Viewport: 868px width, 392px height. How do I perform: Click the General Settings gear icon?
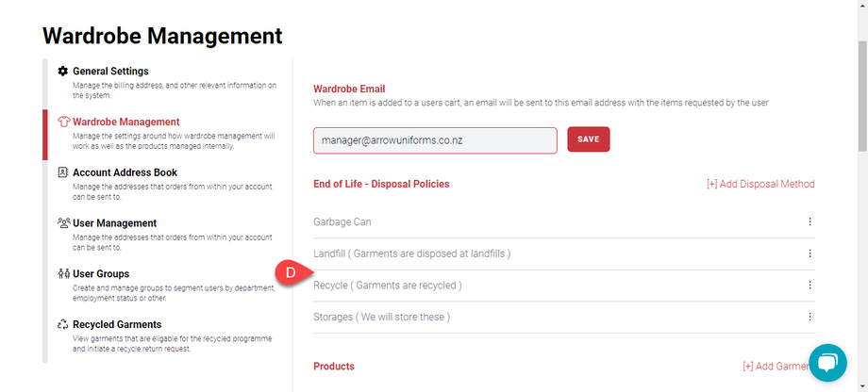click(x=63, y=72)
